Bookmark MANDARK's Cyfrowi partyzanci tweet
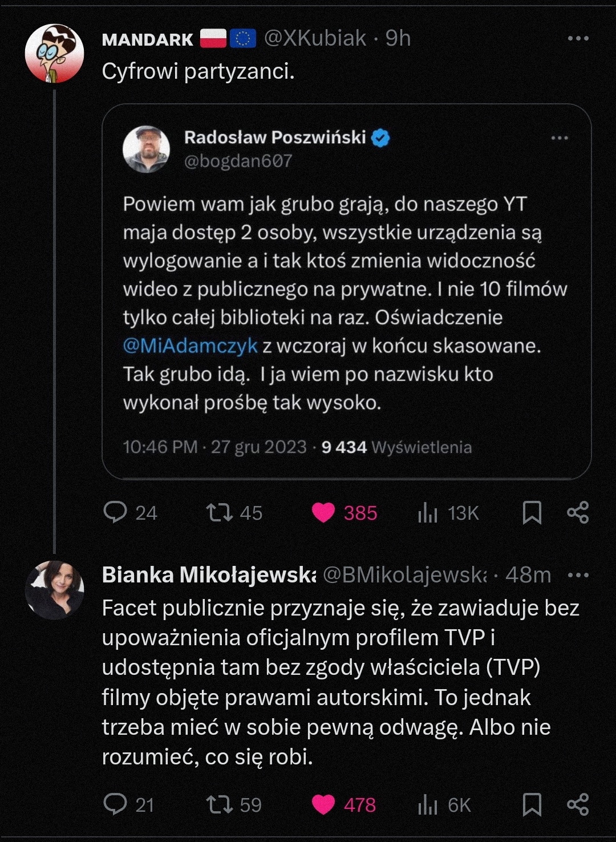This screenshot has width=616, height=842. (x=532, y=512)
